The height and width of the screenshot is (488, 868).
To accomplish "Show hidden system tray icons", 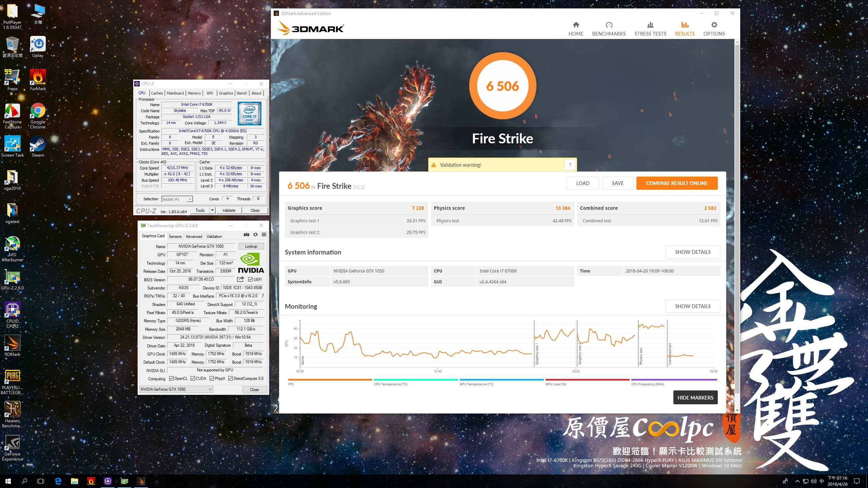I will point(797,481).
